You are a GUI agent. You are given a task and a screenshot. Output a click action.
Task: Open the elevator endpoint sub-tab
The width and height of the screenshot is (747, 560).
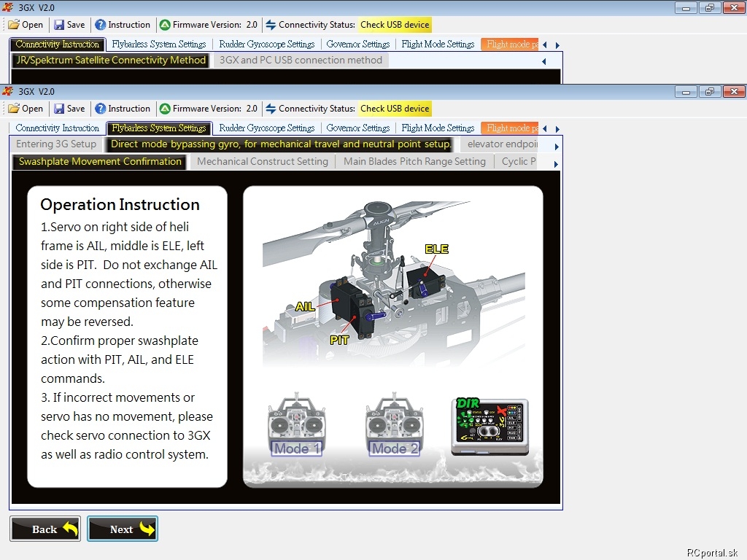500,144
